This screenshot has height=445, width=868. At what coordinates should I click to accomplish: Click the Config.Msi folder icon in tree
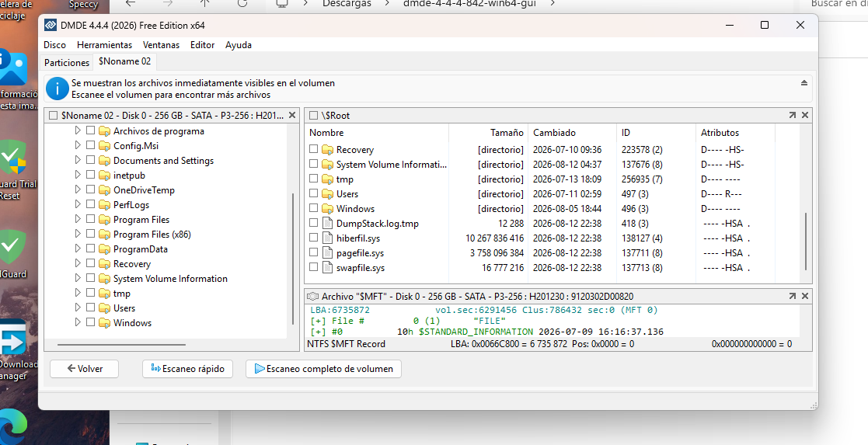pos(104,145)
